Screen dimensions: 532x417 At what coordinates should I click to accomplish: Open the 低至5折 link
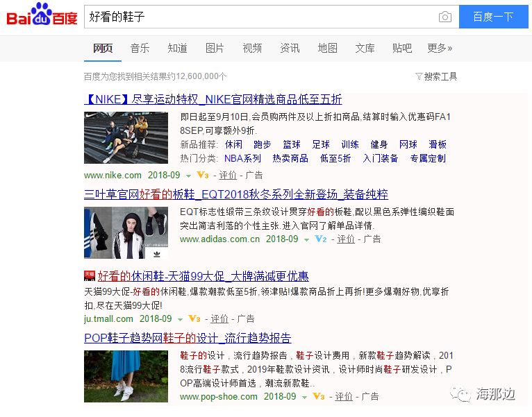[x=335, y=158]
